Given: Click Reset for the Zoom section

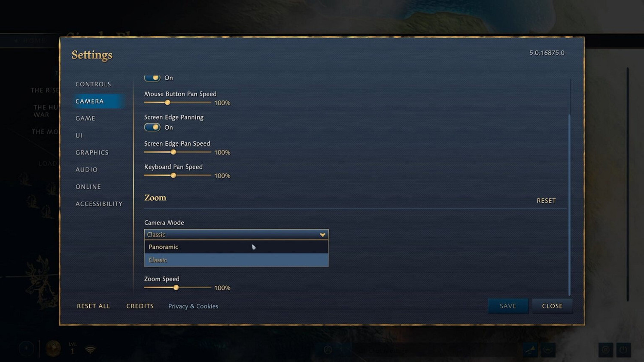Looking at the screenshot, I should [x=546, y=201].
